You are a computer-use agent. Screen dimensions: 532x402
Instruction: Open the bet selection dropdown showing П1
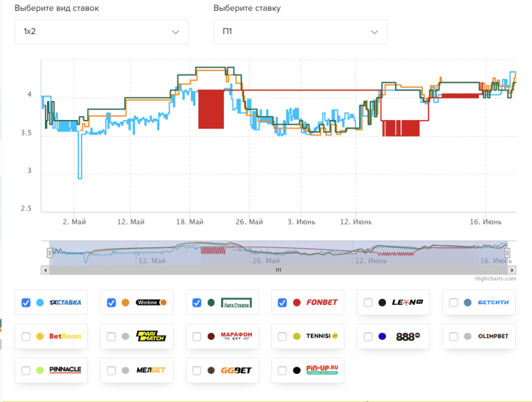click(300, 31)
